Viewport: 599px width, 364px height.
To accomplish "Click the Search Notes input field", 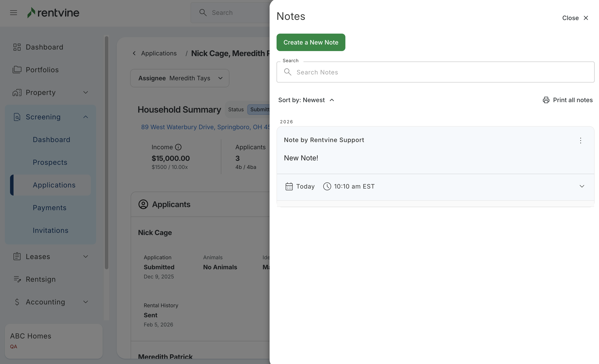I will (x=438, y=72).
